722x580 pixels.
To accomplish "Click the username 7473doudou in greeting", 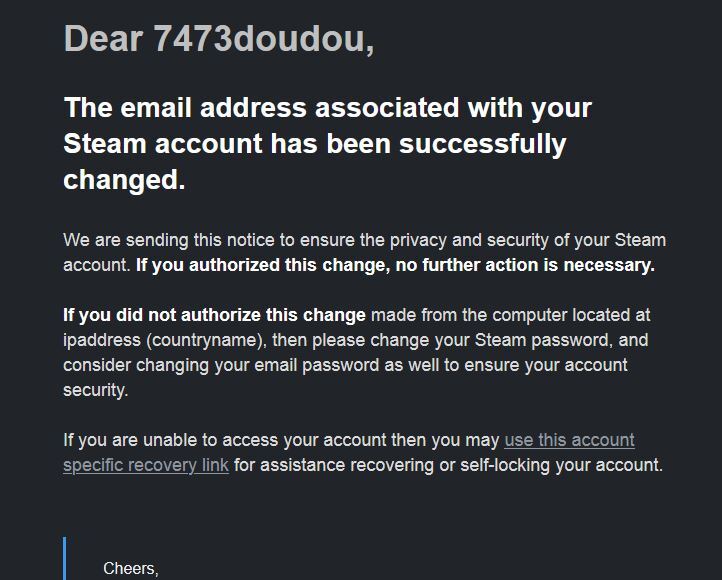I will point(263,39).
